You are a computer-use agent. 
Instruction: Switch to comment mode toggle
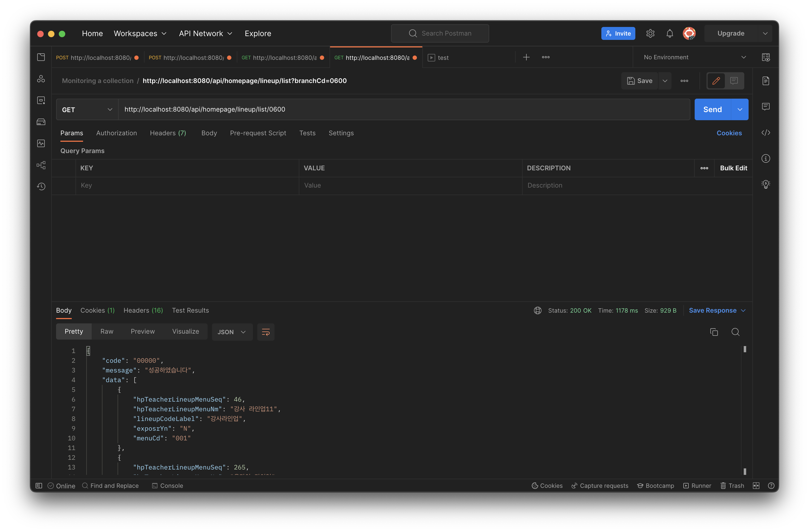(x=734, y=81)
